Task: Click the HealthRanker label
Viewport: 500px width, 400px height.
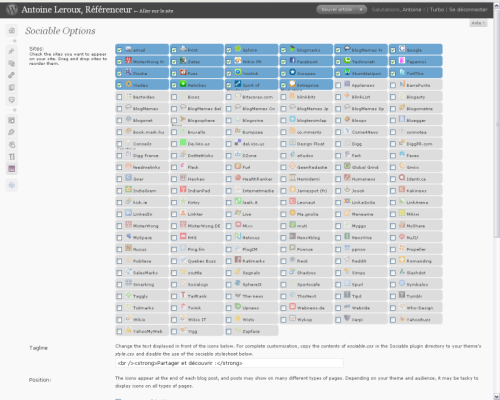Action: coord(257,179)
